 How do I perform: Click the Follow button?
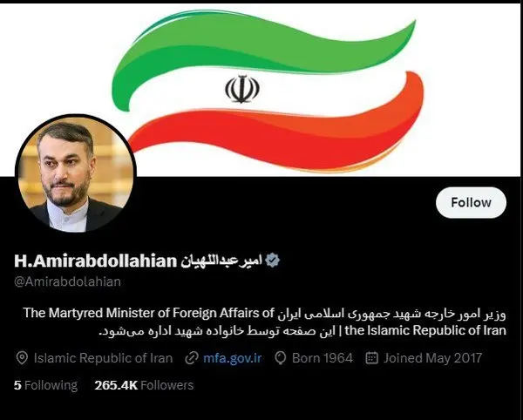tap(471, 203)
